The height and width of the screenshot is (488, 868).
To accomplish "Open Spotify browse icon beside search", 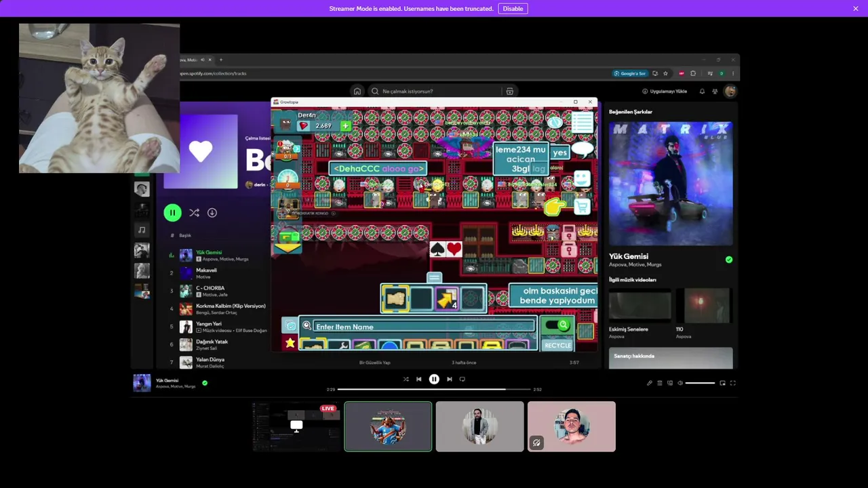I will tap(510, 91).
